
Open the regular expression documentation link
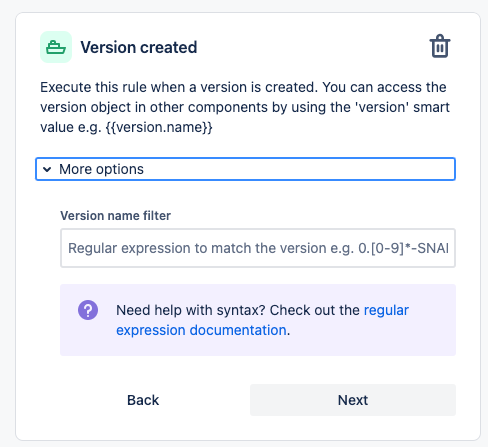pyautogui.click(x=262, y=320)
